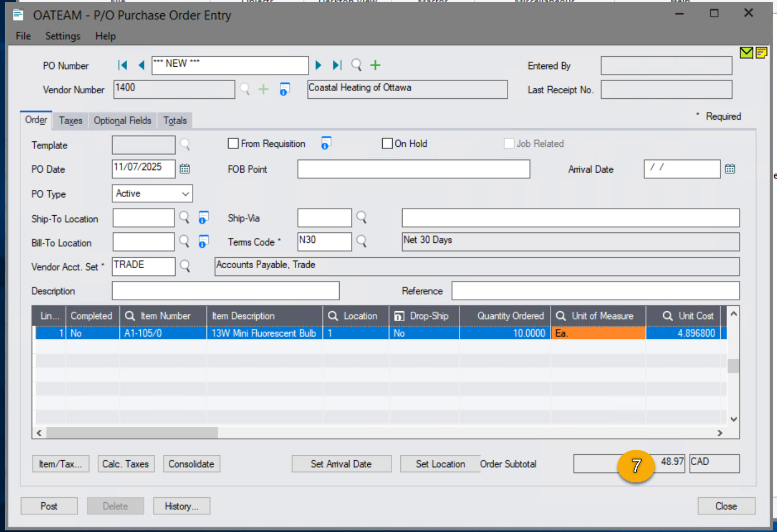The height and width of the screenshot is (532, 777).
Task: Click Location column finder icon
Action: [333, 316]
